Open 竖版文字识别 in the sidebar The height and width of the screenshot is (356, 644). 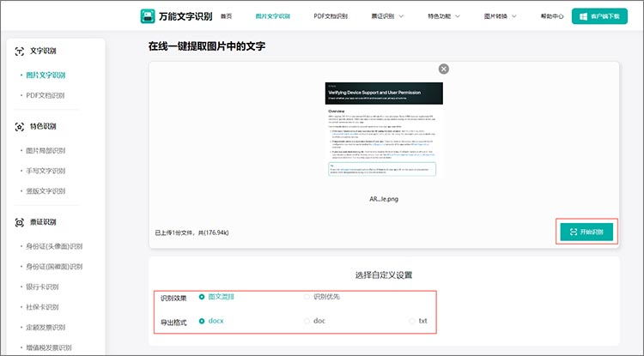click(46, 190)
